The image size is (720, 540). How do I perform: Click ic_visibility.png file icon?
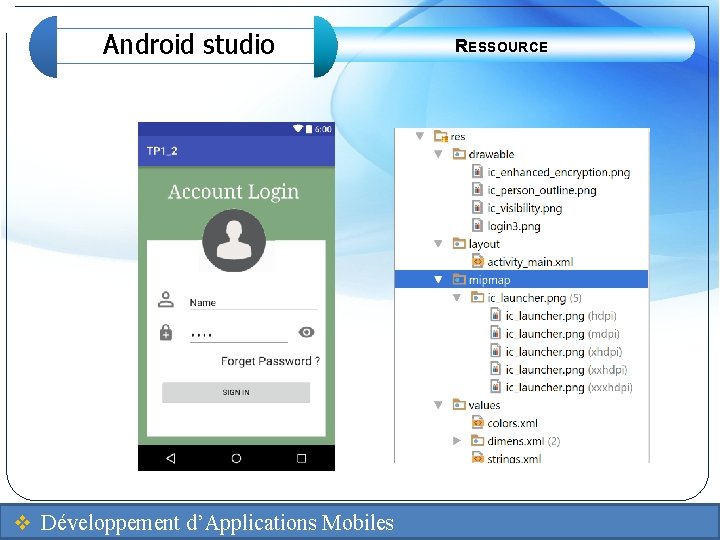478,208
